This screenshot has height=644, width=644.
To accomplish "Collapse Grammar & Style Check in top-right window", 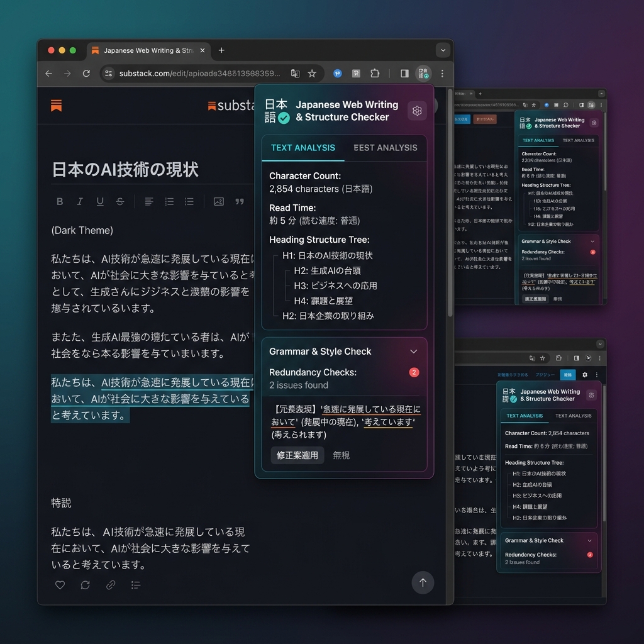I will (x=592, y=241).
